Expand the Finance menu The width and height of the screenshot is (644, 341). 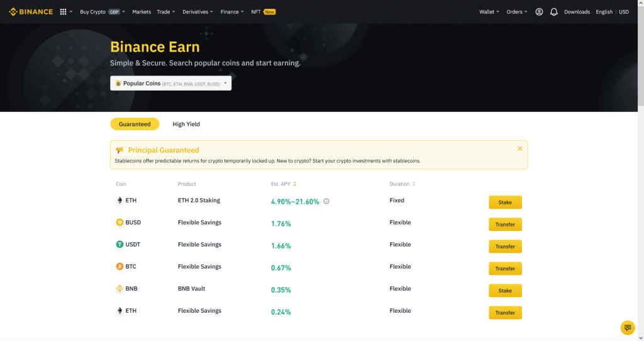click(x=232, y=12)
